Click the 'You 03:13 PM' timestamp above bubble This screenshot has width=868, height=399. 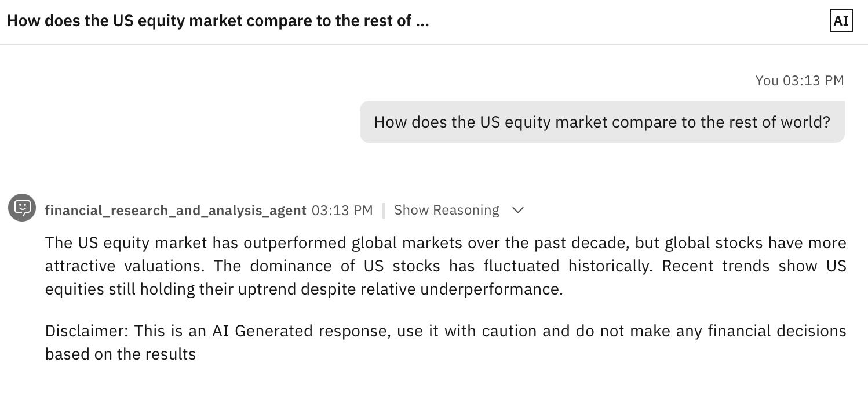800,81
